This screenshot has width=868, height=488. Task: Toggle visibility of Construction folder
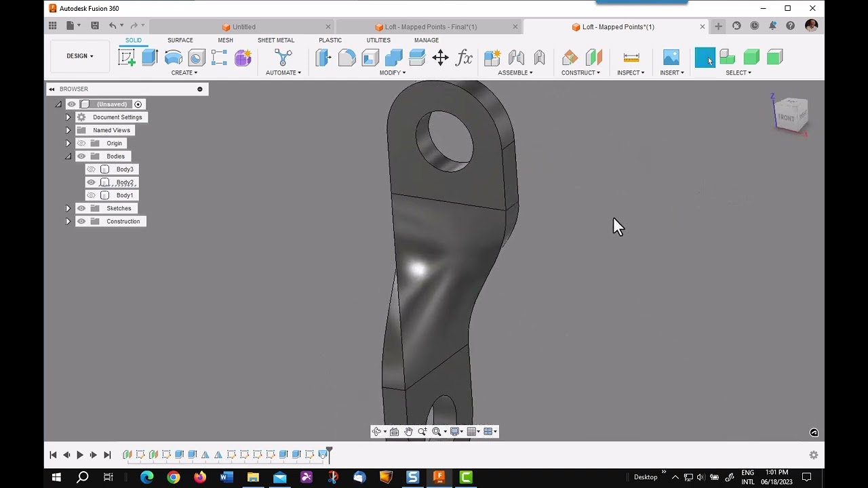tap(81, 221)
